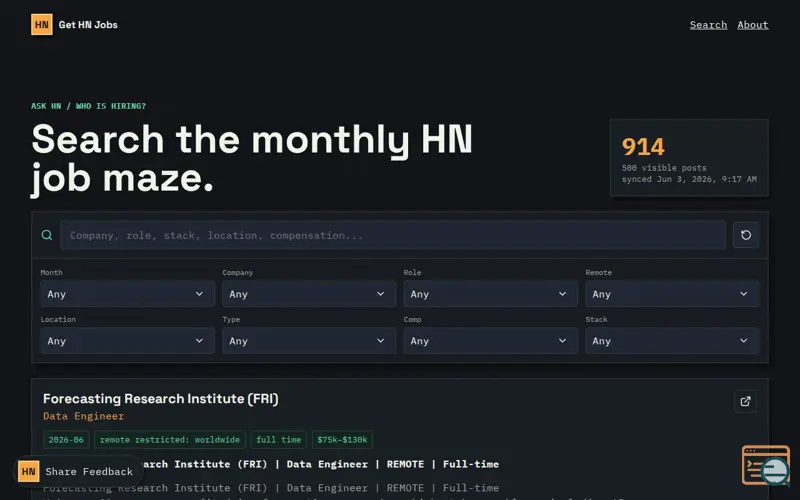800x500 pixels.
Task: Click the ASK HN / WHO IS HIRING? label
Action: [88, 106]
